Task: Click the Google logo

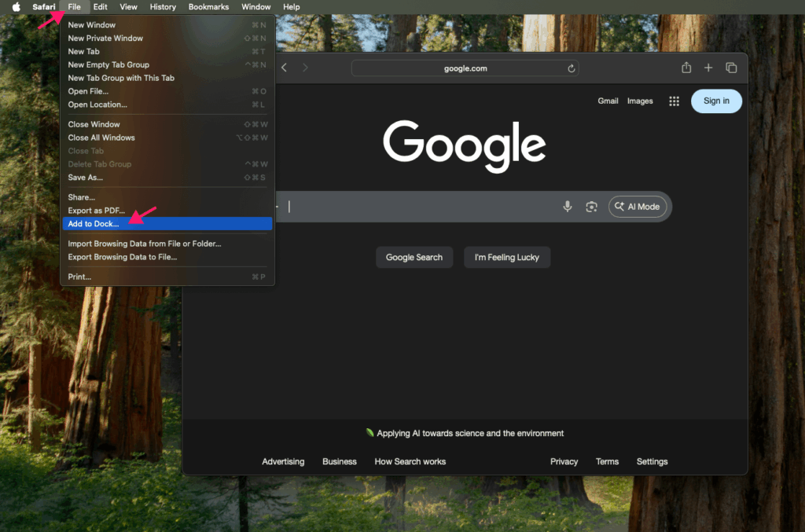Action: pos(464,145)
